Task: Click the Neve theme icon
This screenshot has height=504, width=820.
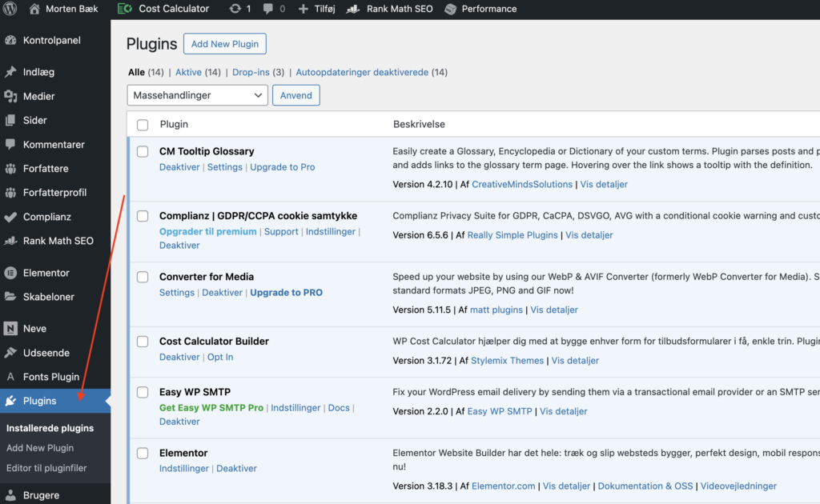Action: [10, 329]
